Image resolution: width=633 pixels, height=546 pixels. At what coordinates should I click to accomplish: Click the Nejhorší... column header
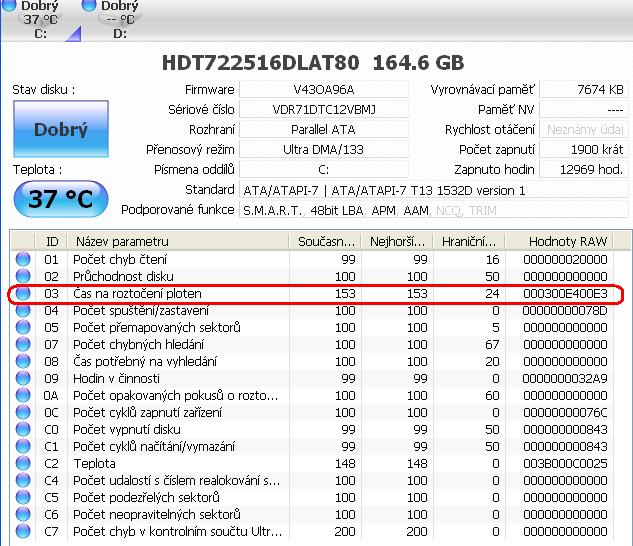397,242
